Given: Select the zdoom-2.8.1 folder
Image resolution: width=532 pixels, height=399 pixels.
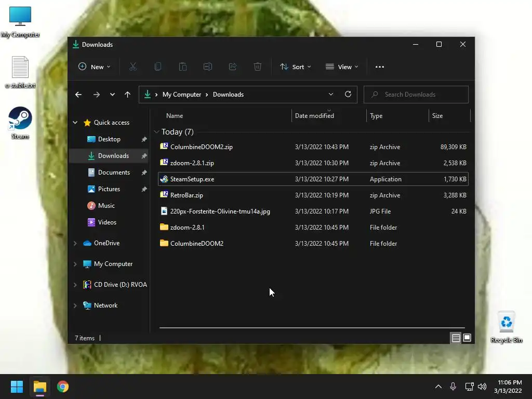Looking at the screenshot, I should [x=313, y=228].
